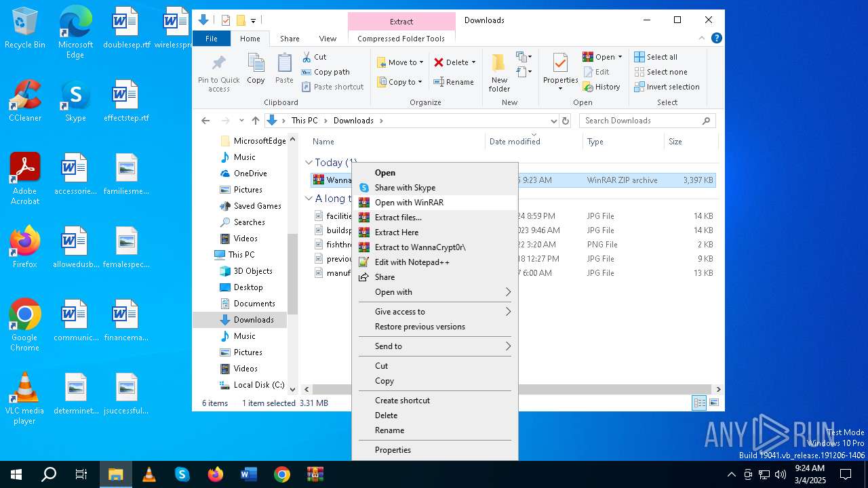Open CCleaner desktop shortcut

[x=25, y=100]
